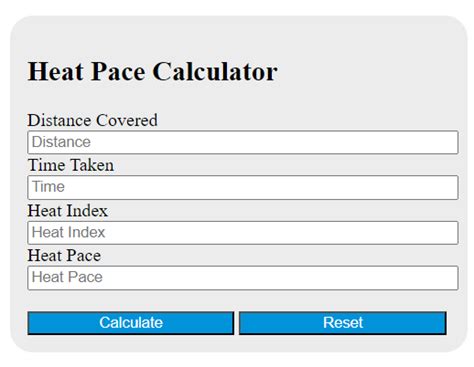
Task: Clear all fields using Reset
Action: click(343, 323)
